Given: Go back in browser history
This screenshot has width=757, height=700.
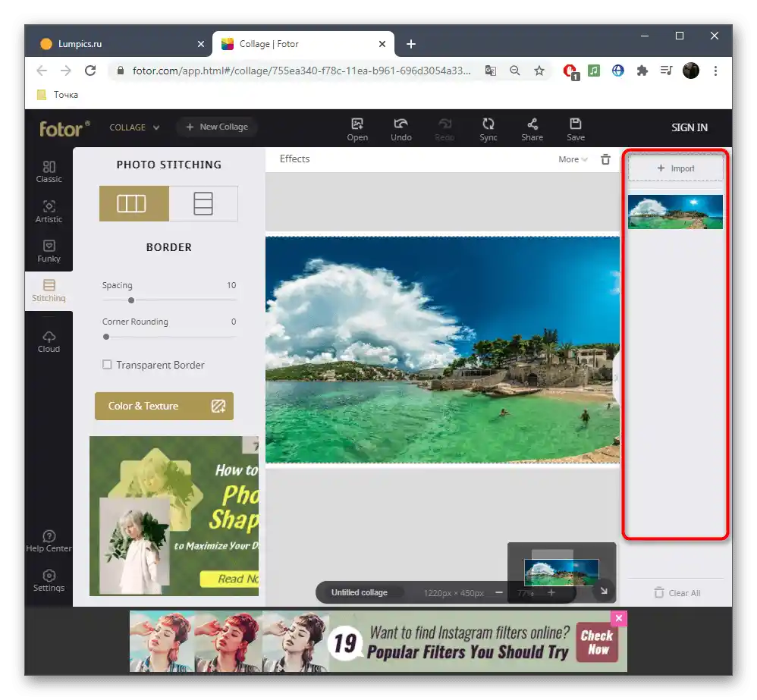Looking at the screenshot, I should (x=42, y=71).
